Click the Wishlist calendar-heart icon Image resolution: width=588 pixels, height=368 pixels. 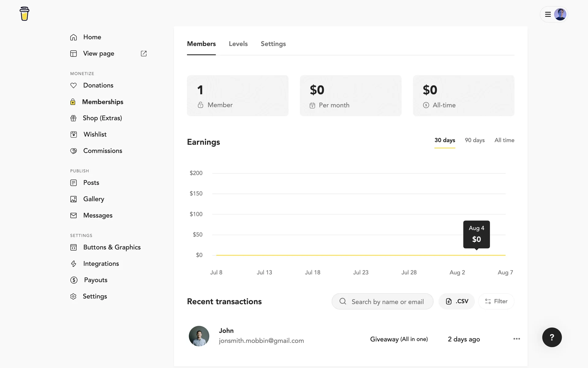click(x=73, y=135)
